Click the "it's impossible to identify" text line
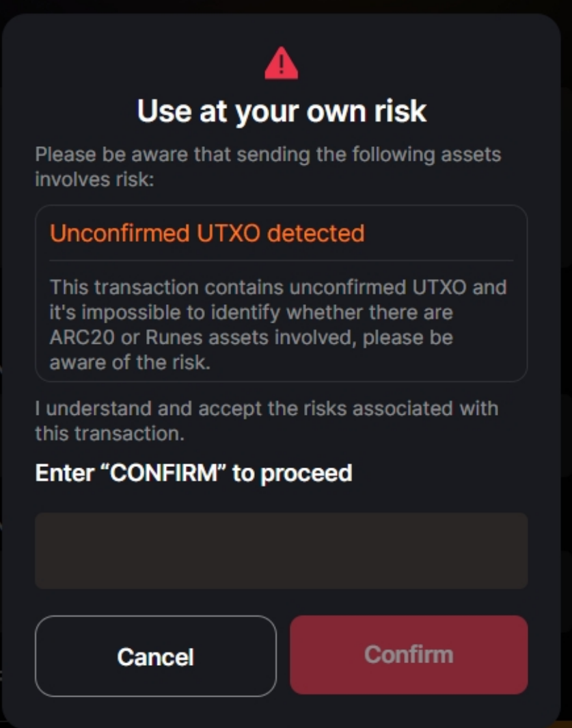Viewport: 572px width, 728px height. click(251, 312)
